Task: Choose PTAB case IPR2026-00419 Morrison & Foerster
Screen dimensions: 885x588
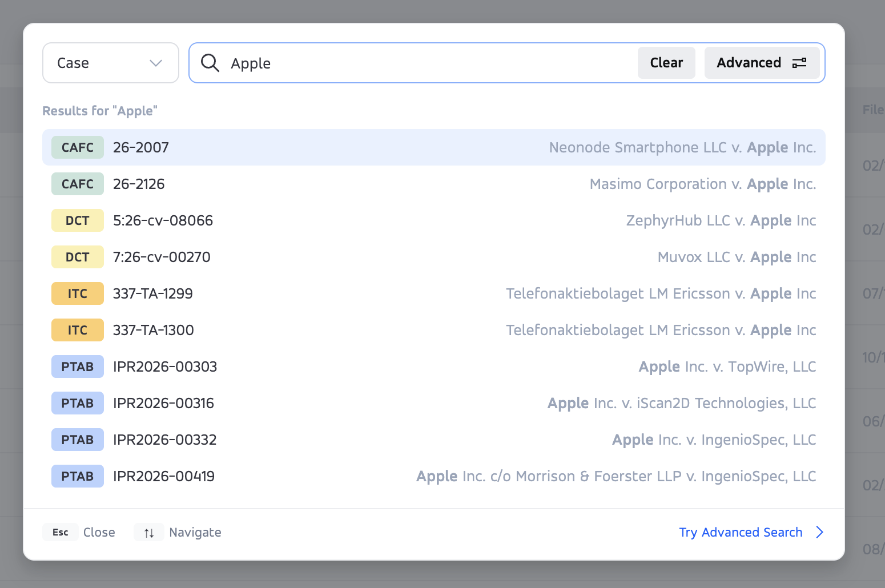Action: coord(434,476)
